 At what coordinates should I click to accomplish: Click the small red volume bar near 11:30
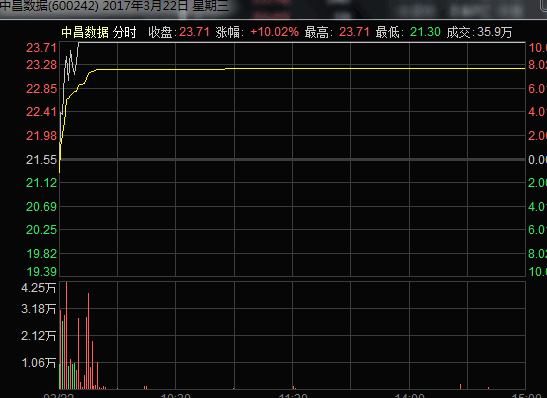tap(294, 387)
